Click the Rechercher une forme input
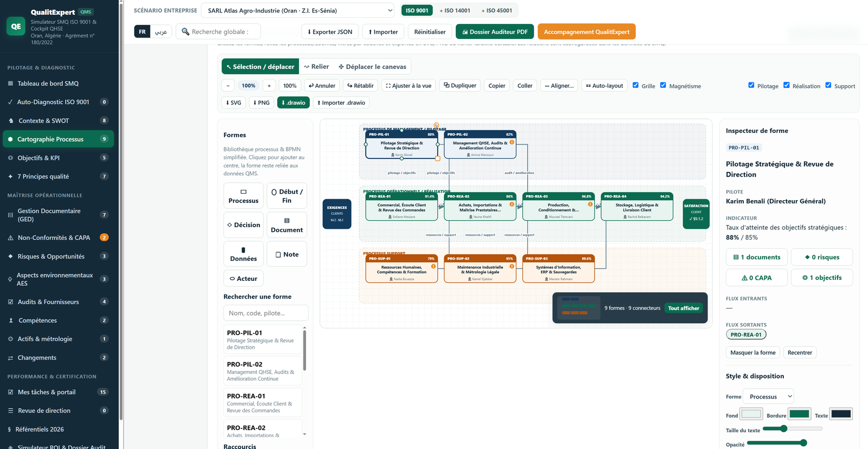The width and height of the screenshot is (868, 449). [x=266, y=313]
